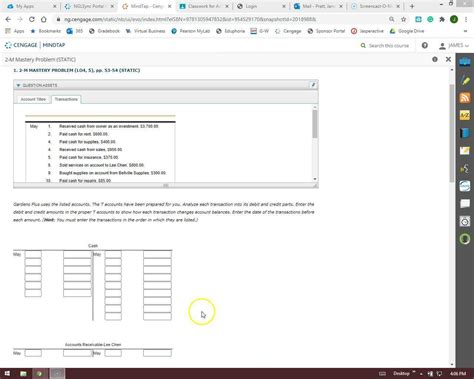Open the highlighter tool in MindTap sidebar
This screenshot has height=379, width=474.
(465, 80)
